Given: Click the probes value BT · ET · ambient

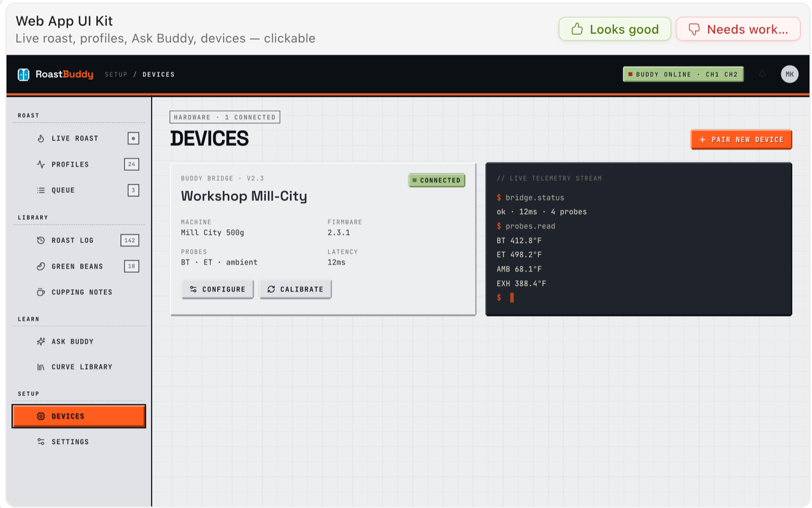Looking at the screenshot, I should [x=219, y=262].
